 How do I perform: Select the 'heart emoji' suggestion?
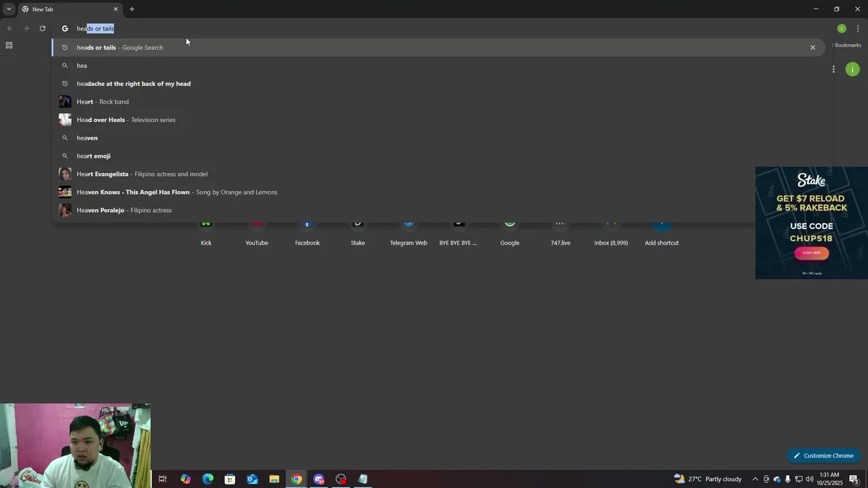tap(438, 156)
